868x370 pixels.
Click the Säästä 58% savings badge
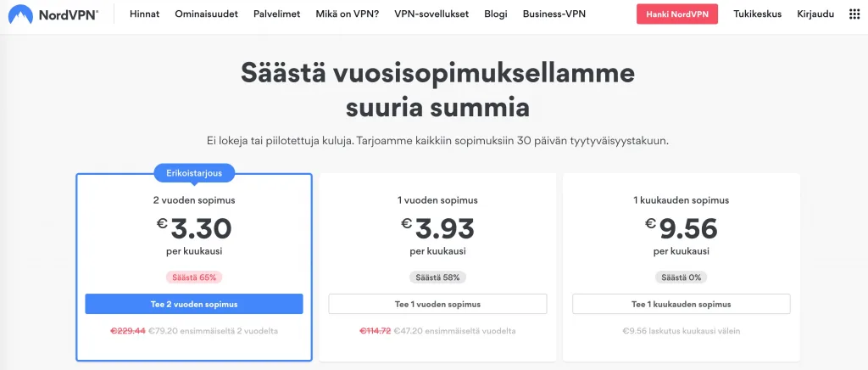tap(437, 277)
